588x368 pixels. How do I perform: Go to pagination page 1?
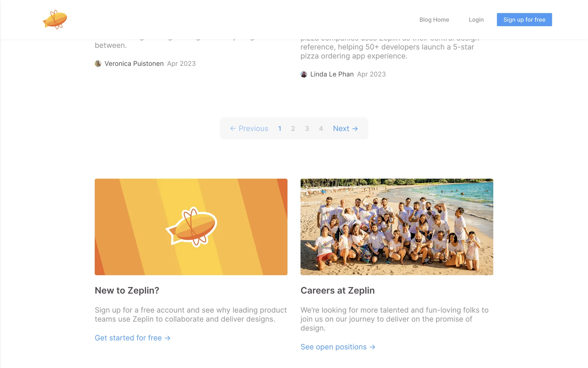click(x=280, y=128)
